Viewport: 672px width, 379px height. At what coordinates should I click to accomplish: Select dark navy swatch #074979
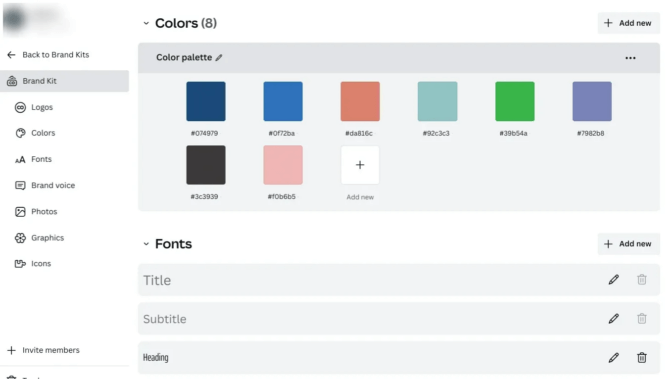point(206,101)
